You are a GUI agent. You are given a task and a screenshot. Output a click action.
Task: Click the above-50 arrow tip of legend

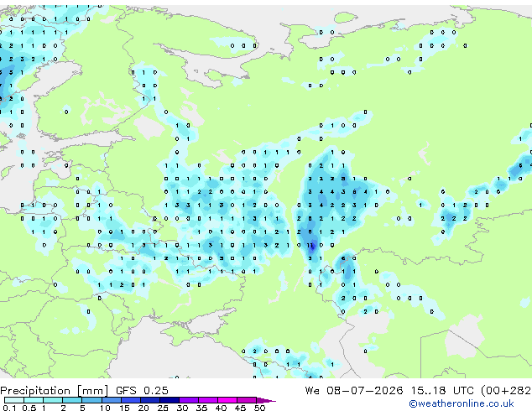pyautogui.click(x=266, y=400)
